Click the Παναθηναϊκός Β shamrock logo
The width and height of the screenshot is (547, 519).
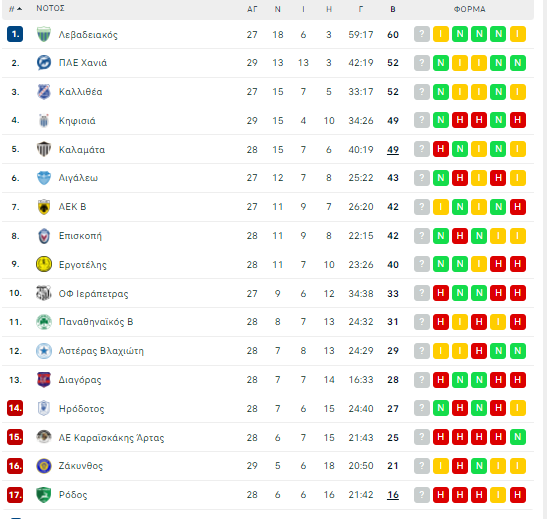point(44,322)
